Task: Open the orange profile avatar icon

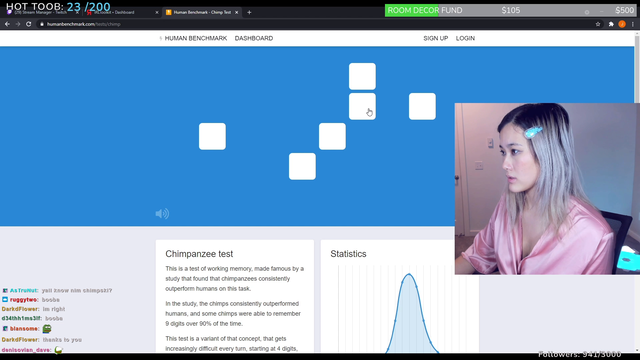Action: click(622, 24)
